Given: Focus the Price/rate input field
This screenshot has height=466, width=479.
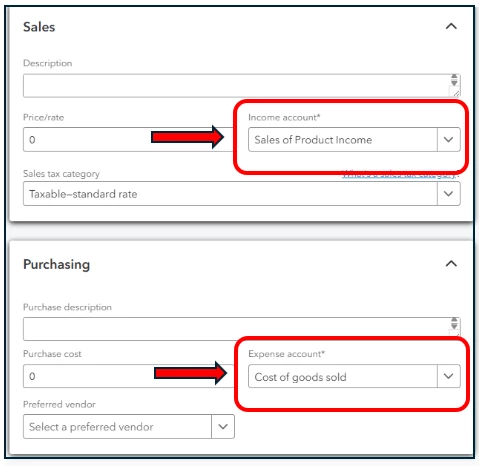Looking at the screenshot, I should 128,139.
